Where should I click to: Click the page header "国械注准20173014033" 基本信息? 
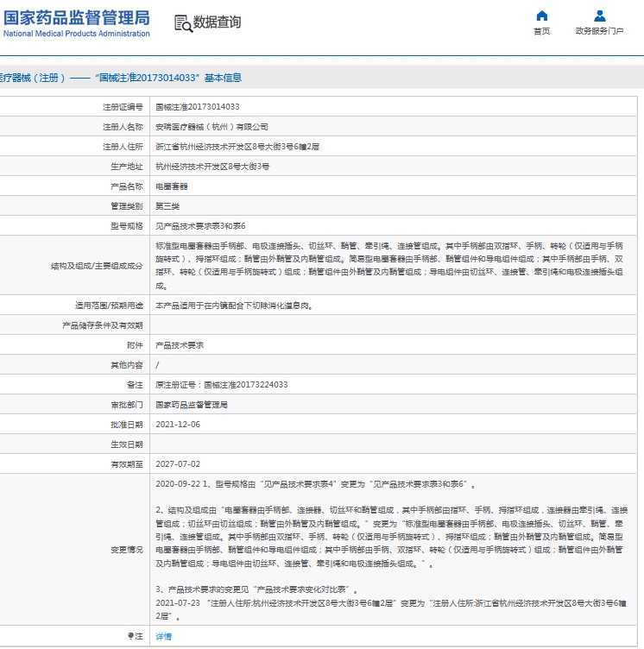point(168,78)
